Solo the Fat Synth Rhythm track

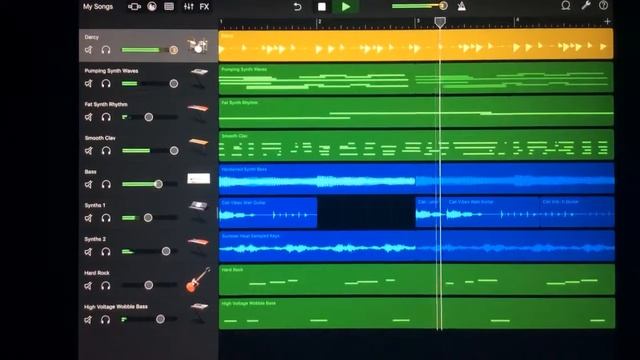pos(106,118)
